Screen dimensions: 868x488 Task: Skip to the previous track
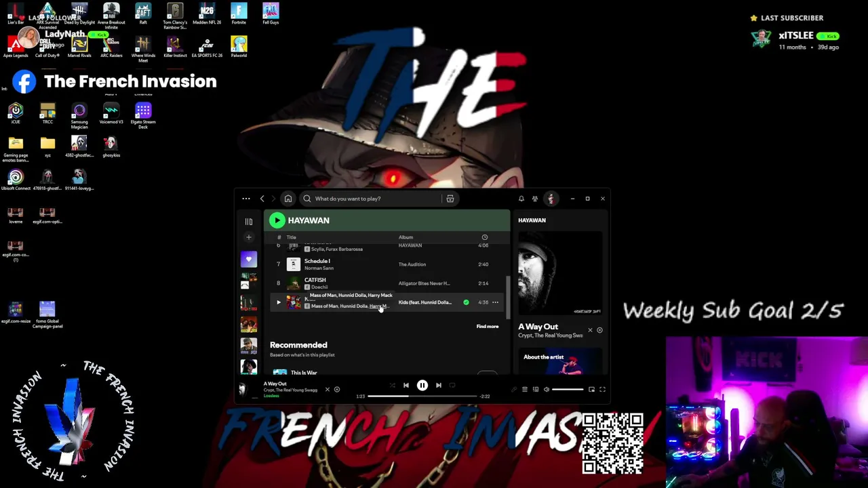406,386
